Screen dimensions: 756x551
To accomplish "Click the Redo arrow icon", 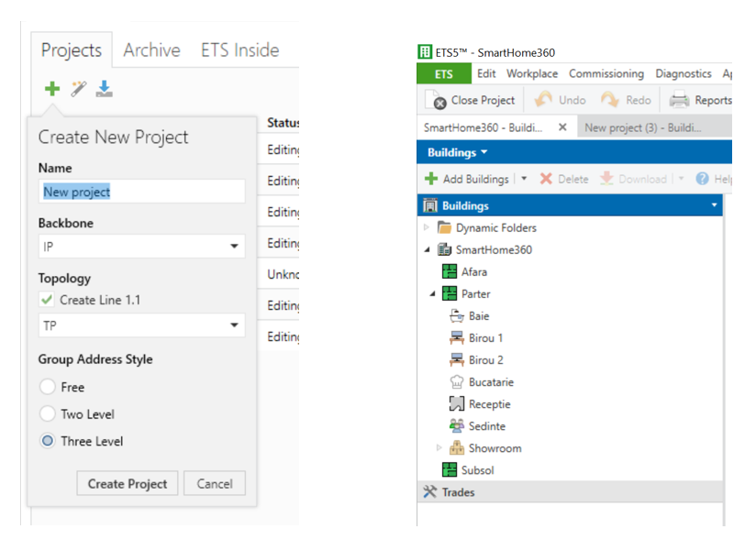I will pos(609,100).
